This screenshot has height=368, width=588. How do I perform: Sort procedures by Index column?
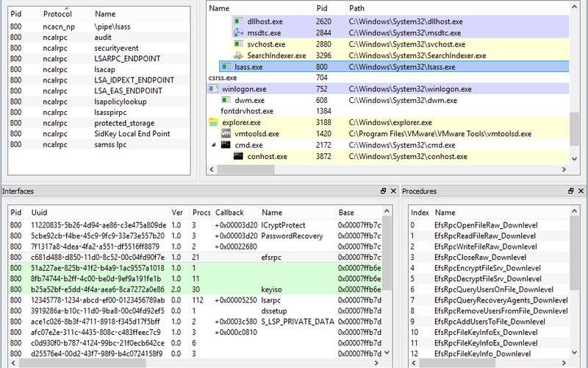pyautogui.click(x=420, y=212)
